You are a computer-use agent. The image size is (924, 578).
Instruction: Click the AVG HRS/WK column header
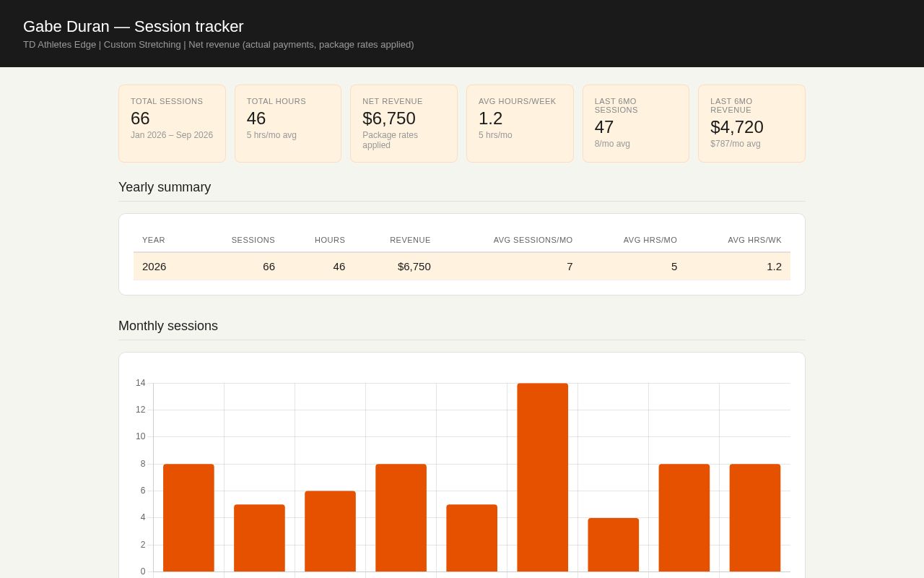(755, 240)
